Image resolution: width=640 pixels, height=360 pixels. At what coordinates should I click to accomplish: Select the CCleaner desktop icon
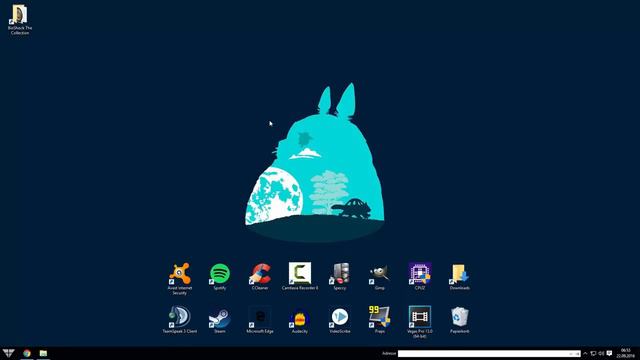(x=260, y=276)
